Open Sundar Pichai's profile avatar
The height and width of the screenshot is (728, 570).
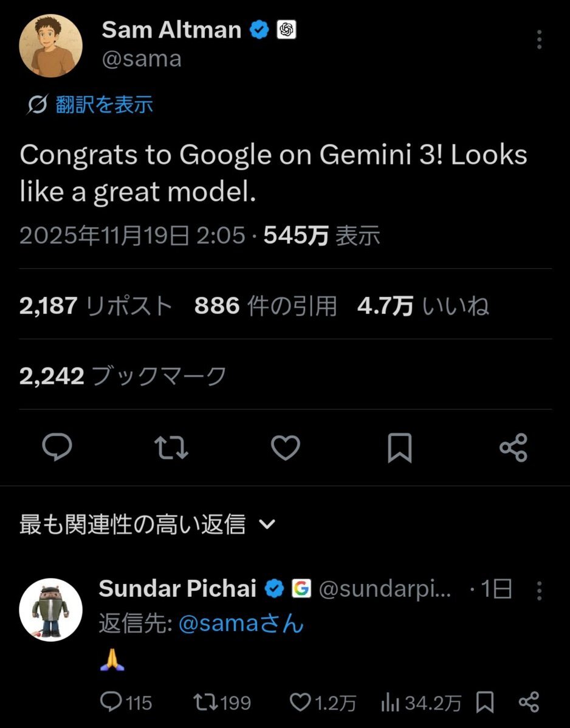pos(50,609)
